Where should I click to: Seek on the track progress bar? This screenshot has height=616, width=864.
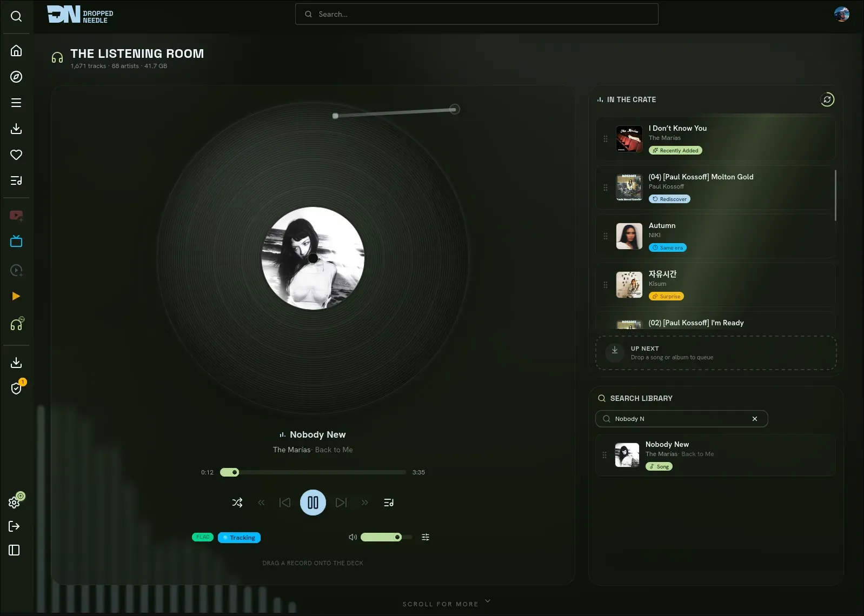(313, 472)
